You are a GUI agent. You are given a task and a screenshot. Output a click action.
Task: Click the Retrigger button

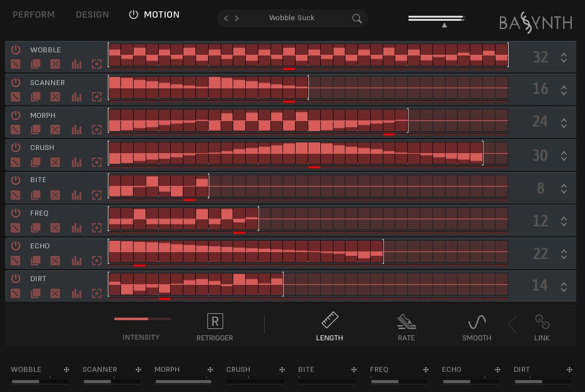click(214, 321)
